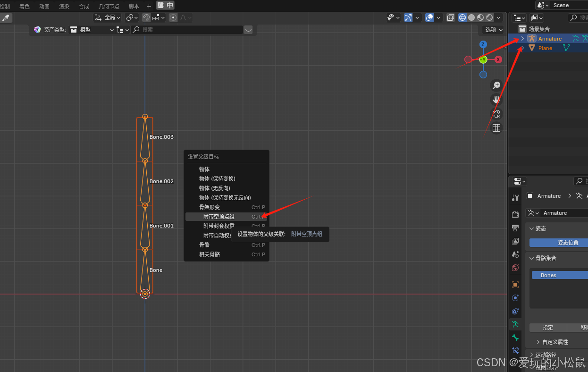This screenshot has width=588, height=372.
Task: Open the viewport shading options dropdown
Action: (x=499, y=17)
